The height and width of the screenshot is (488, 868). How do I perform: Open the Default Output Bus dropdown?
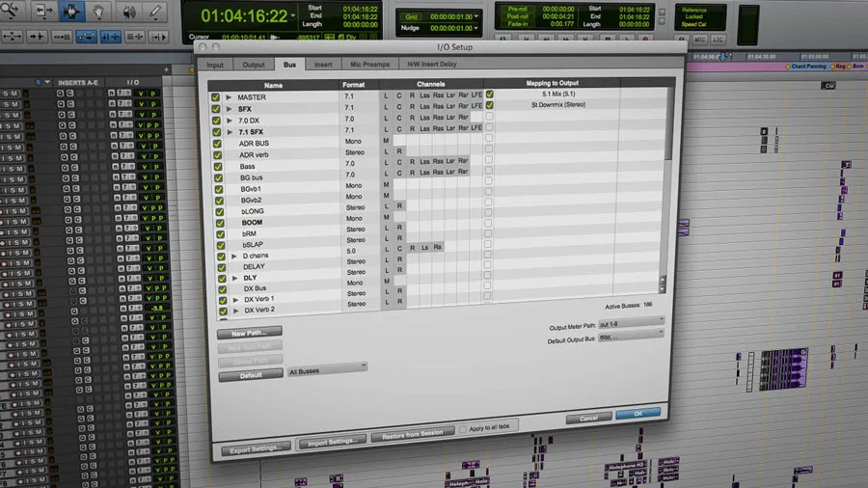(631, 337)
